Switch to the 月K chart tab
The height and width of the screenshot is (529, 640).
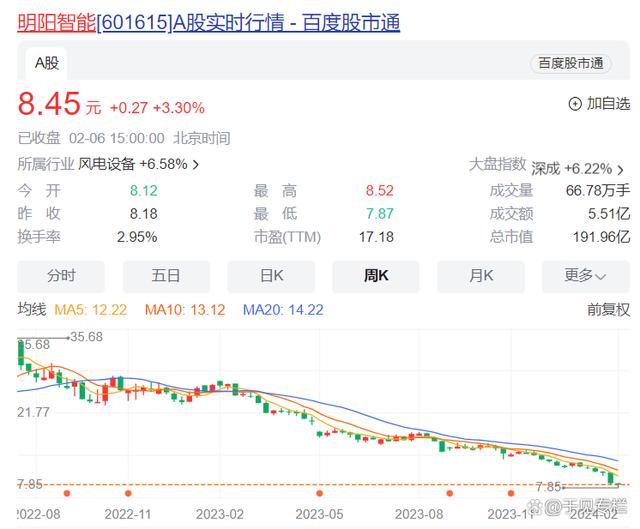click(481, 276)
